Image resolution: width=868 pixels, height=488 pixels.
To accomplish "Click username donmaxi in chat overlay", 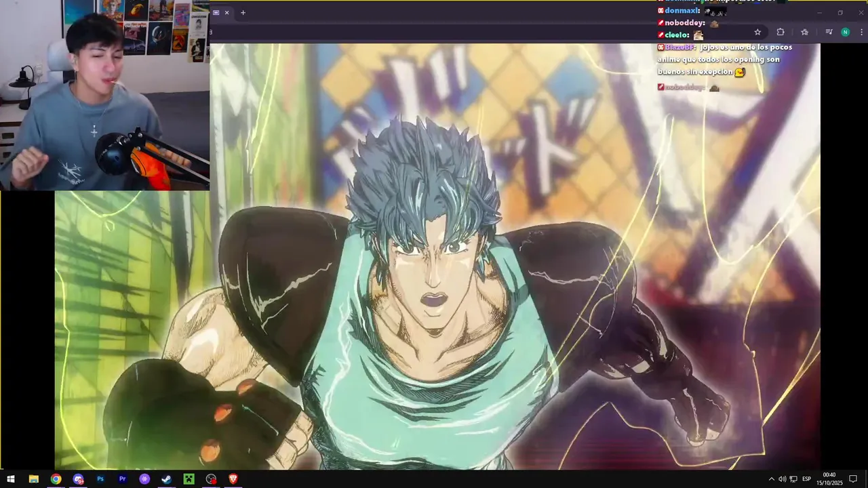I will (682, 11).
